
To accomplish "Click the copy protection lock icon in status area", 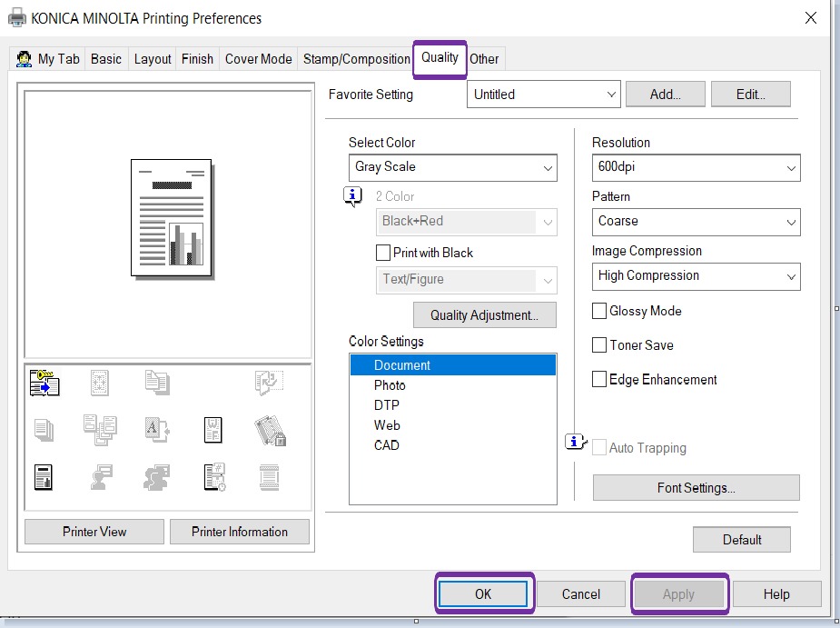I will (x=269, y=430).
